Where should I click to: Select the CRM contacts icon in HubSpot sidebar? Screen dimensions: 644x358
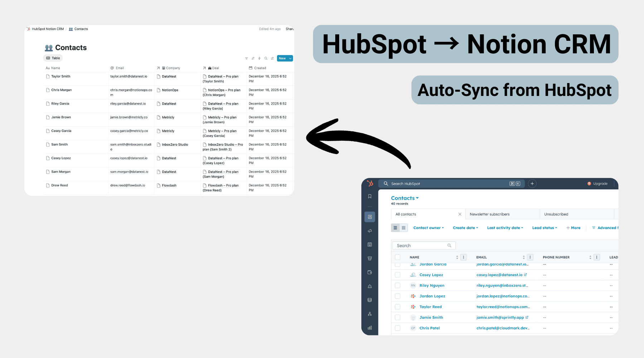pos(370,217)
